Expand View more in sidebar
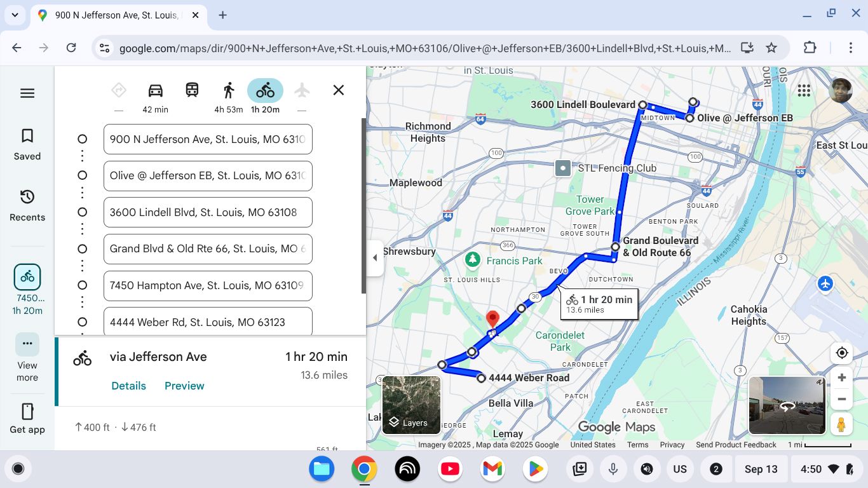Image resolution: width=868 pixels, height=488 pixels. point(27,344)
